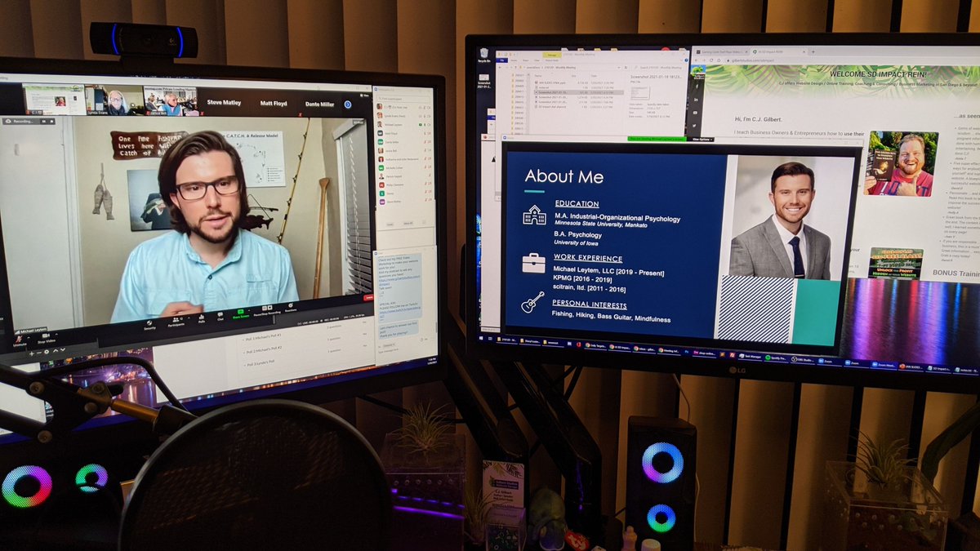980x551 pixels.
Task: Click the Find a participant search field
Action: pos(403,98)
